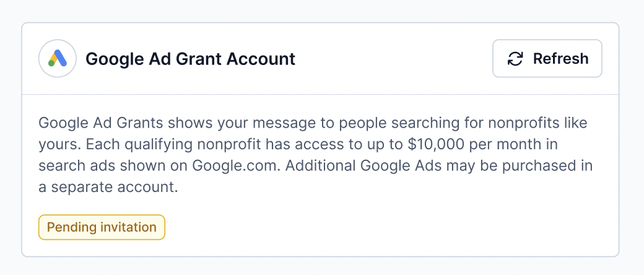This screenshot has width=644, height=275.
Task: Click the phrase 'a separate account.' at paragraph end
Action: click(x=108, y=188)
